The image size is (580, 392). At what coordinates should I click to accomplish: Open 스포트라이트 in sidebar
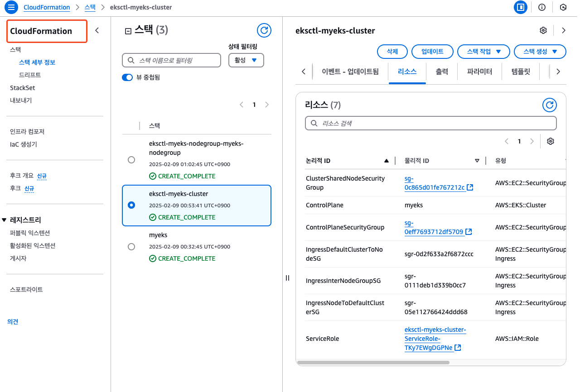click(26, 290)
